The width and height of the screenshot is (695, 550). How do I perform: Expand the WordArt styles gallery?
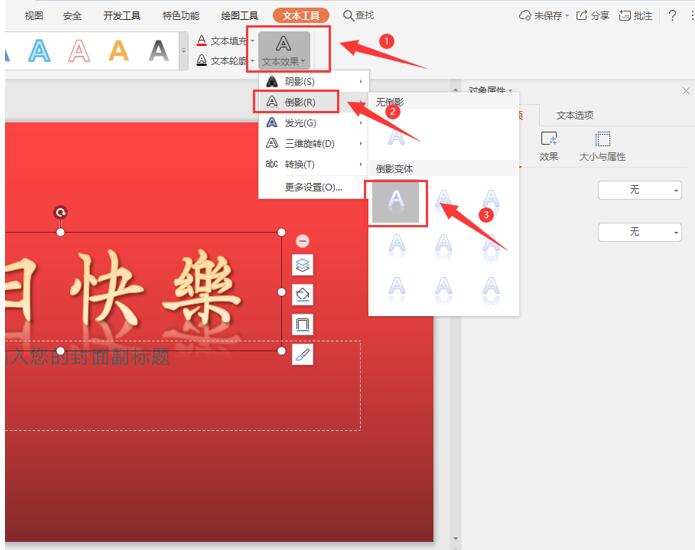(x=184, y=51)
